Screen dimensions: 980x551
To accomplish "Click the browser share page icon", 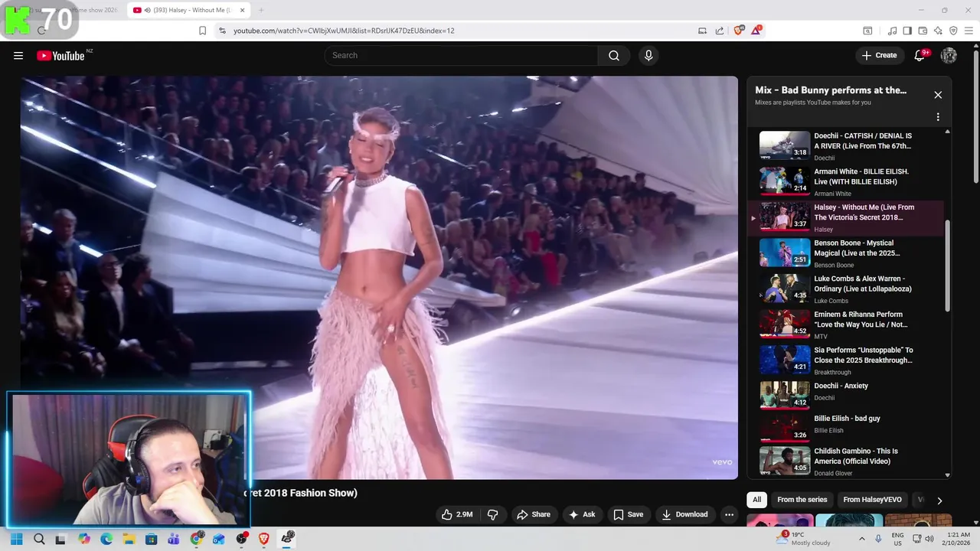I will [x=720, y=31].
